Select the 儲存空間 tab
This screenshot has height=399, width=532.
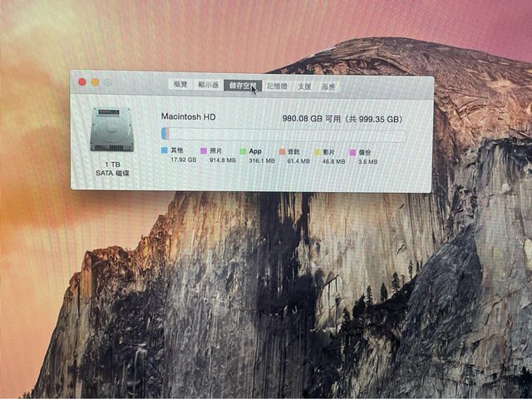click(x=243, y=85)
